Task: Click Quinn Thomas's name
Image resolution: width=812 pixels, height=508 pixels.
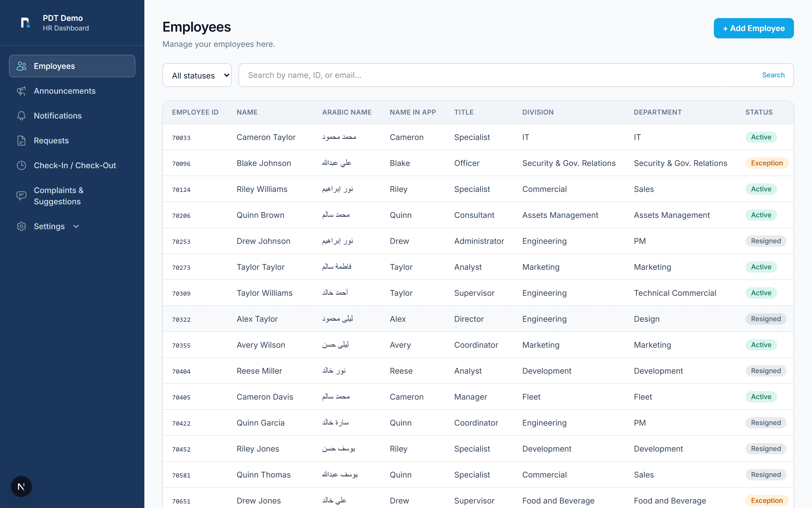Action: 263,475
